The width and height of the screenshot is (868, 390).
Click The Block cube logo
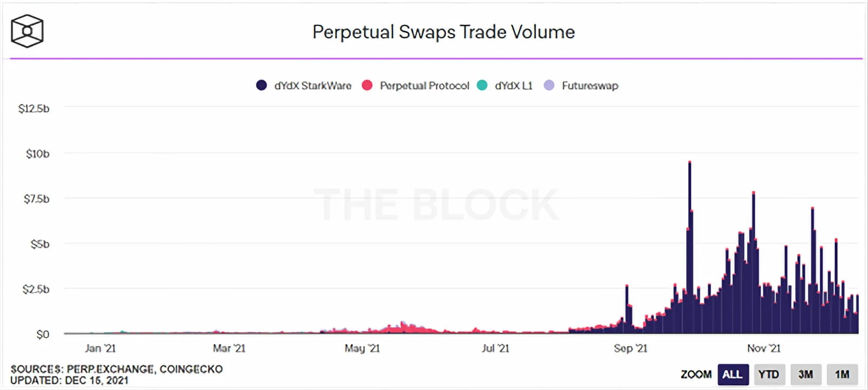tap(27, 31)
